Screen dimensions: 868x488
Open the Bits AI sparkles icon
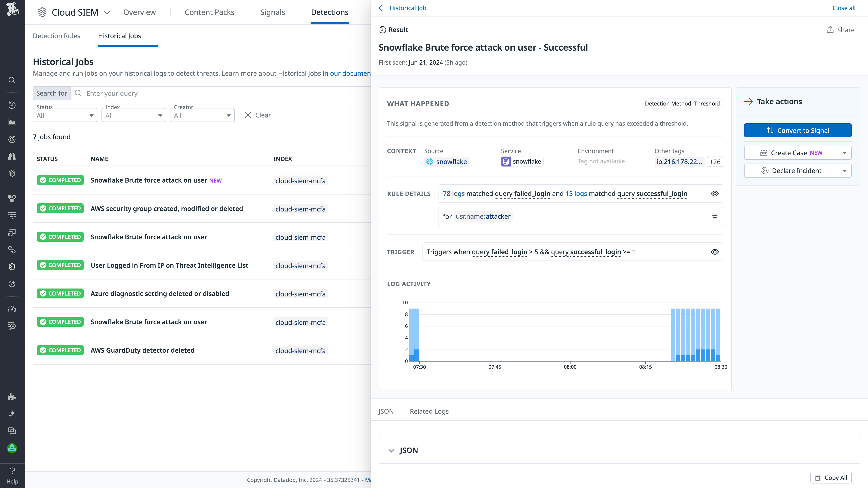(x=12, y=414)
